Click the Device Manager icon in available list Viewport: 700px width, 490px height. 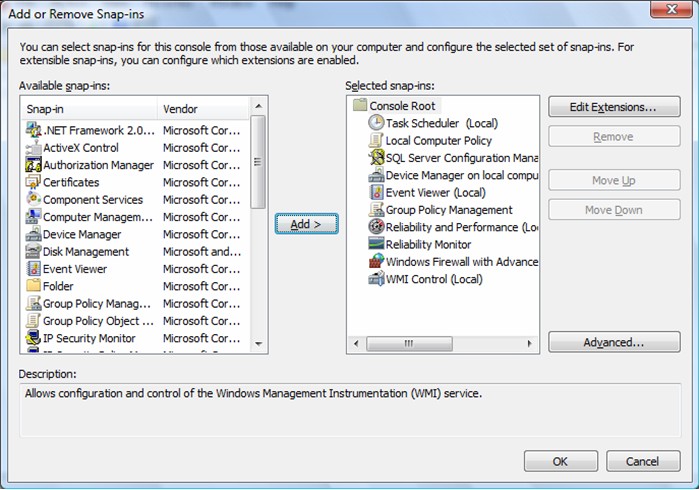[33, 234]
